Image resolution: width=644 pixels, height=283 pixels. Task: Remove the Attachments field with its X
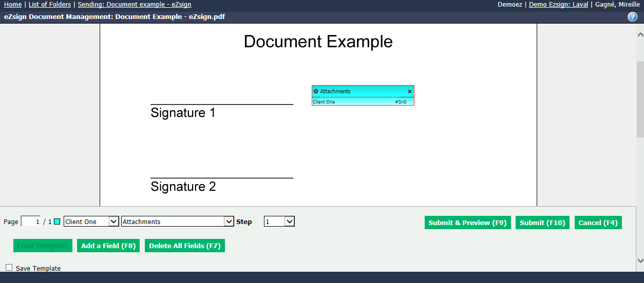point(410,91)
